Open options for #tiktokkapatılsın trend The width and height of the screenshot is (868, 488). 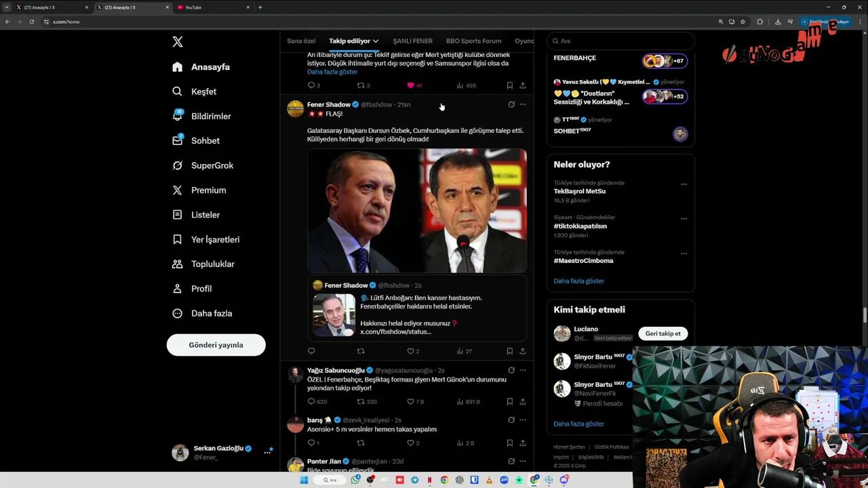click(x=684, y=219)
